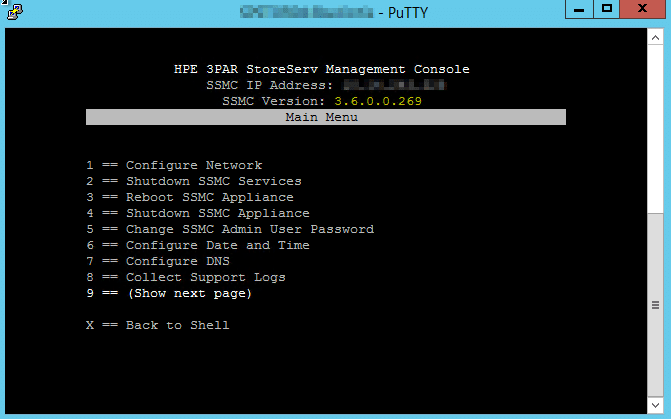This screenshot has height=419, width=671.
Task: Click the Back to Shell option
Action: pyautogui.click(x=158, y=325)
